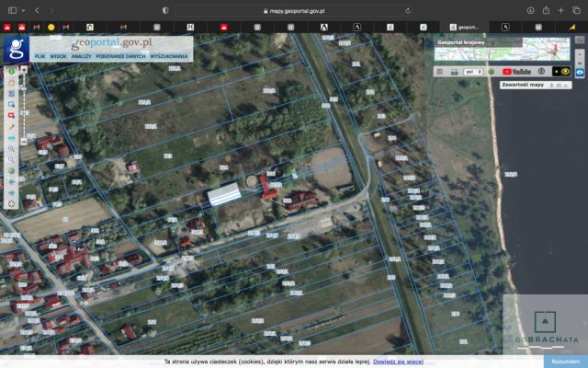The image size is (588, 368).
Task: Click the green info tool icon
Action: coord(11,72)
